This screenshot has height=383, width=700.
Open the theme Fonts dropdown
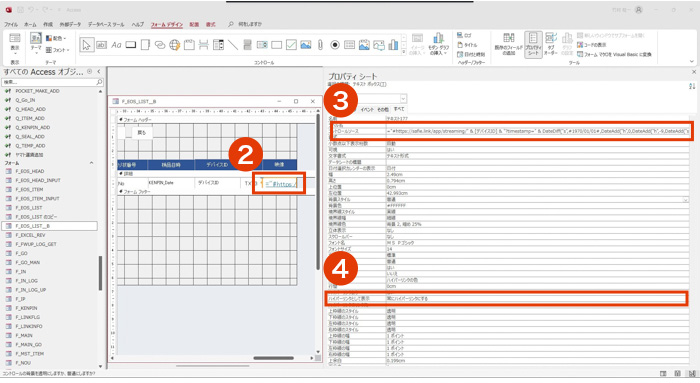click(x=58, y=50)
